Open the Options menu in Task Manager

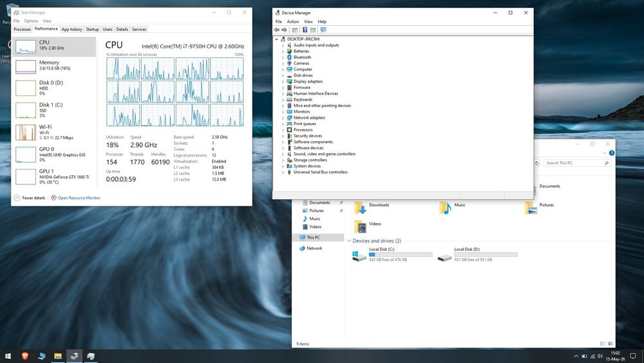pos(31,21)
